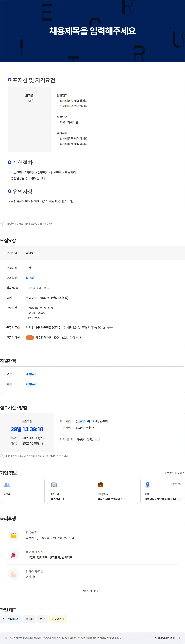Click 서울 강남구 압구정로30길 51 in the 위치 card
This screenshot has height=644, width=185.
(162, 499)
